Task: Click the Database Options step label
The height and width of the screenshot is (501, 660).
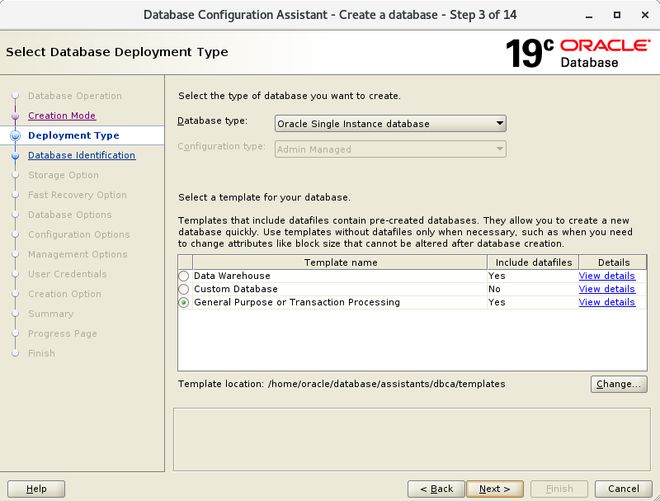Action: pyautogui.click(x=70, y=214)
